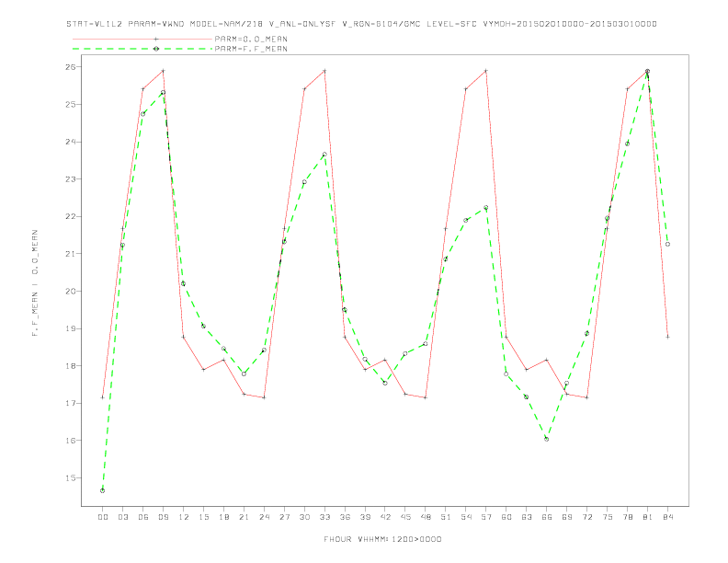This screenshot has width=728, height=563.
Task: Click green forecast marker at hour 57
Action: 486,208
